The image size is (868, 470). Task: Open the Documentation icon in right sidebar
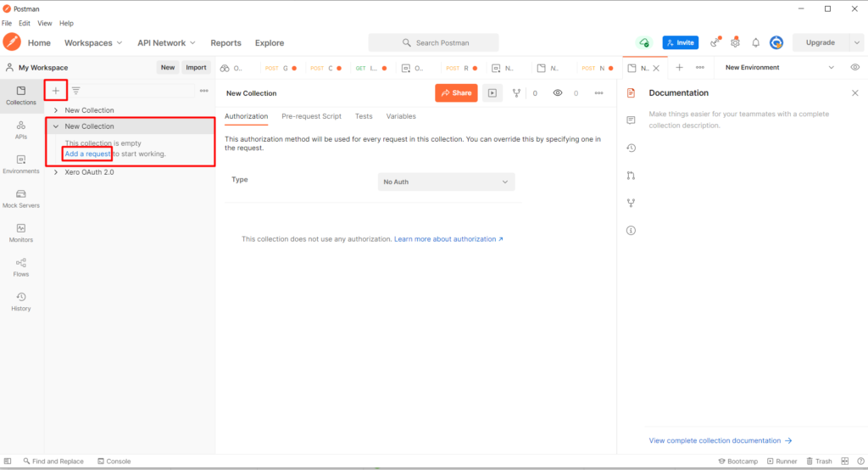pos(631,93)
